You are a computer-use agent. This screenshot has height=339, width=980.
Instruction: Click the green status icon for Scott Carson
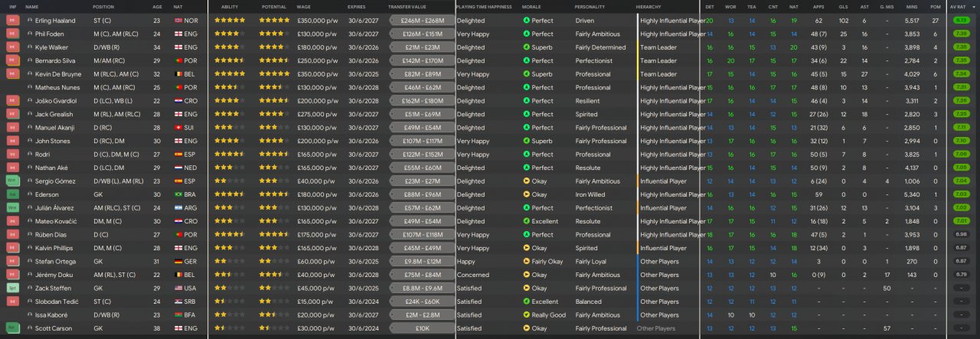(x=12, y=328)
